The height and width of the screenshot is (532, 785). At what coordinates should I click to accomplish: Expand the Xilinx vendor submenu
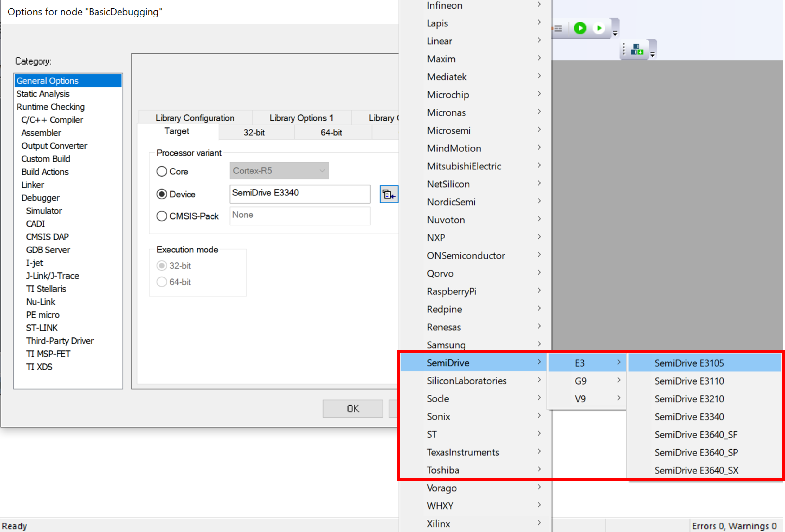[x=475, y=524]
